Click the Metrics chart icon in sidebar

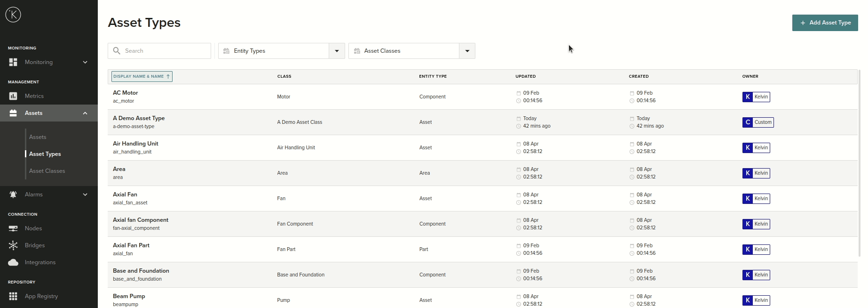[13, 96]
